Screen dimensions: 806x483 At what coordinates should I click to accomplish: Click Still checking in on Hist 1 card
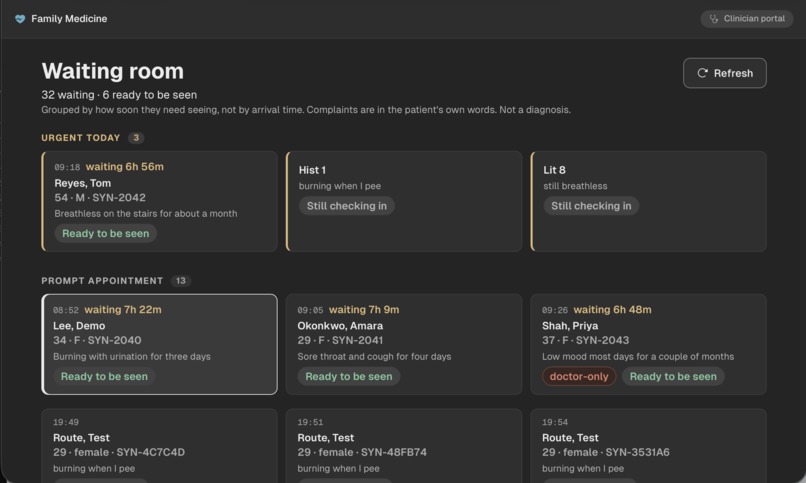pos(346,206)
